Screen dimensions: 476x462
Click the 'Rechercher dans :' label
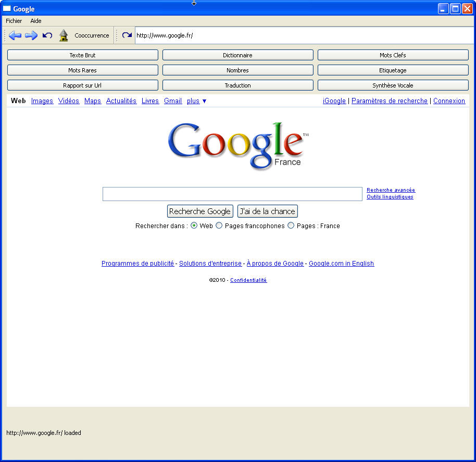(161, 226)
